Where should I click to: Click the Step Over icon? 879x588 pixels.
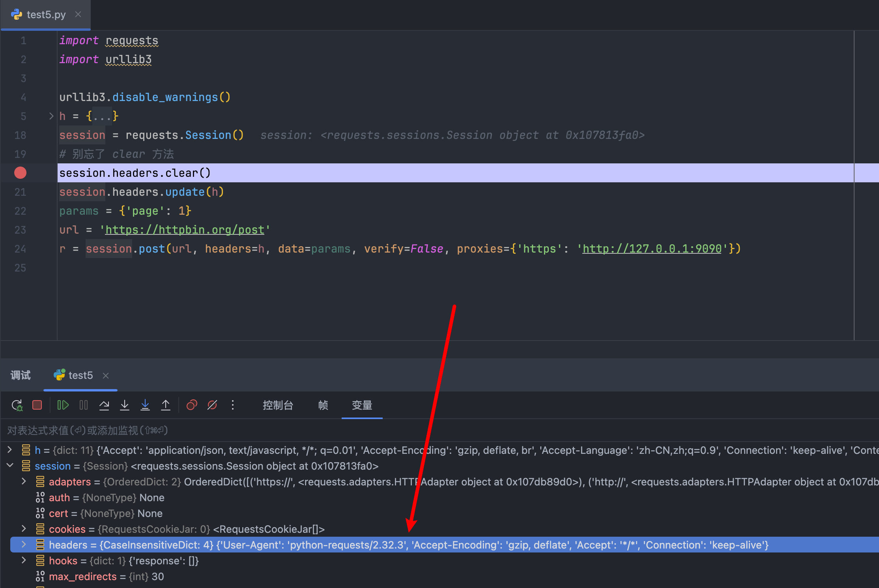point(104,405)
